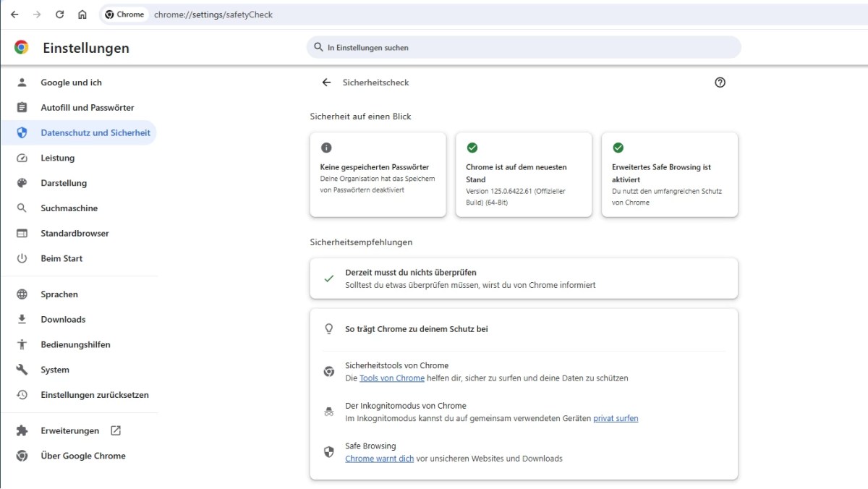Click 'Sicherheitstools von Chrome' row title
This screenshot has height=489, width=868.
397,366
